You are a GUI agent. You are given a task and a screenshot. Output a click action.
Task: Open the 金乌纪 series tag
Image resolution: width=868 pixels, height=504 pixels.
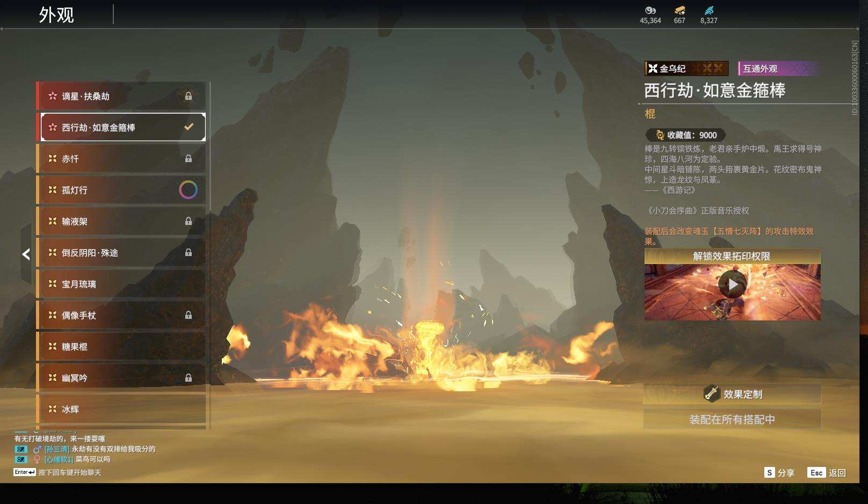click(686, 69)
